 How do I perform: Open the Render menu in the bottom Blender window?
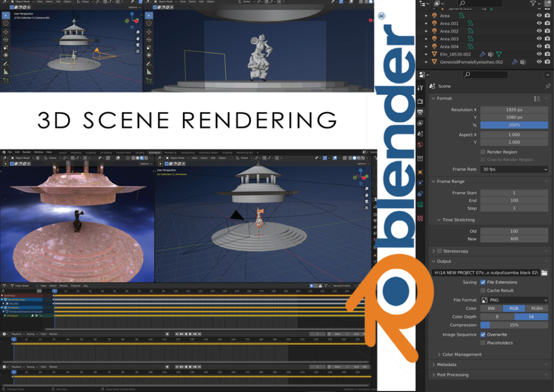pos(27,152)
